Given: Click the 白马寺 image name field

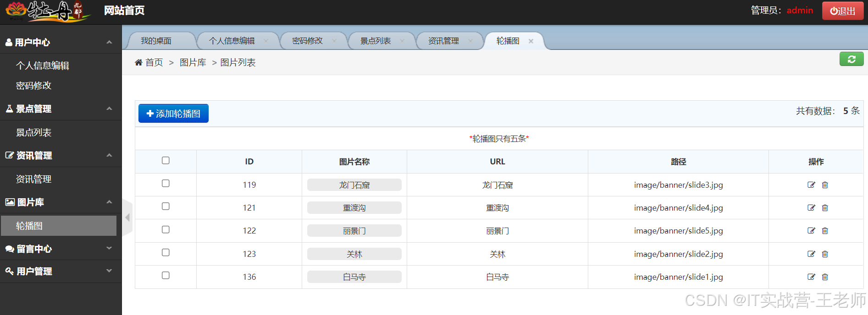Looking at the screenshot, I should [354, 277].
